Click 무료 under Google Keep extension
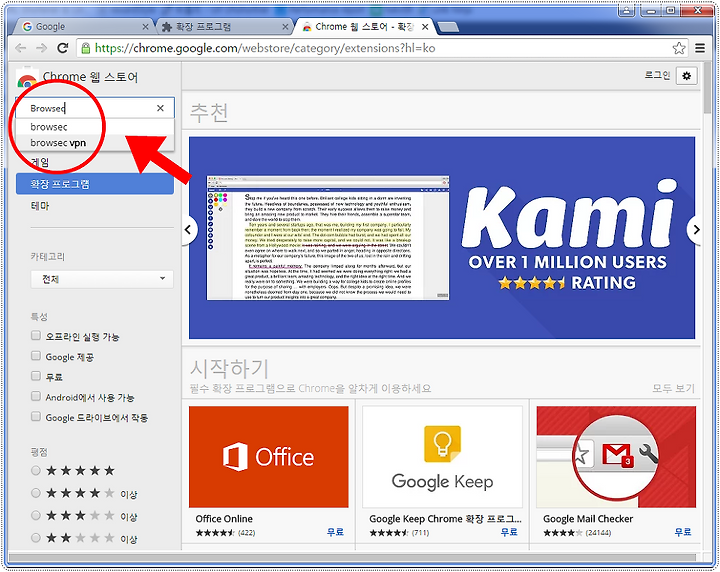This screenshot has width=720, height=572. [509, 532]
